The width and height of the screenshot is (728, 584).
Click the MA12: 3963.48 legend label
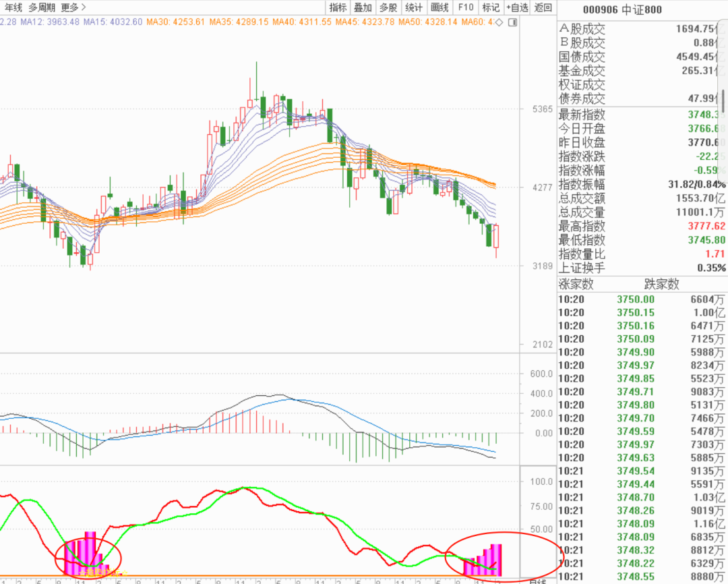(50, 22)
